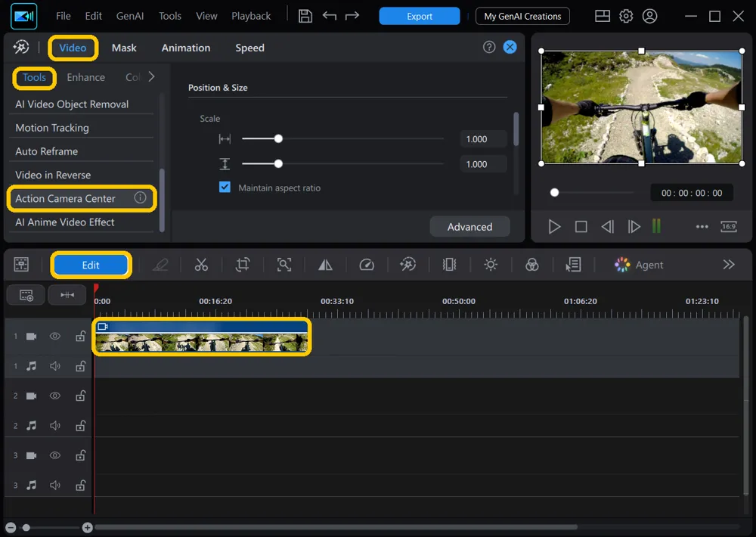The width and height of the screenshot is (756, 537).
Task: Open the user account icon
Action: tap(650, 16)
